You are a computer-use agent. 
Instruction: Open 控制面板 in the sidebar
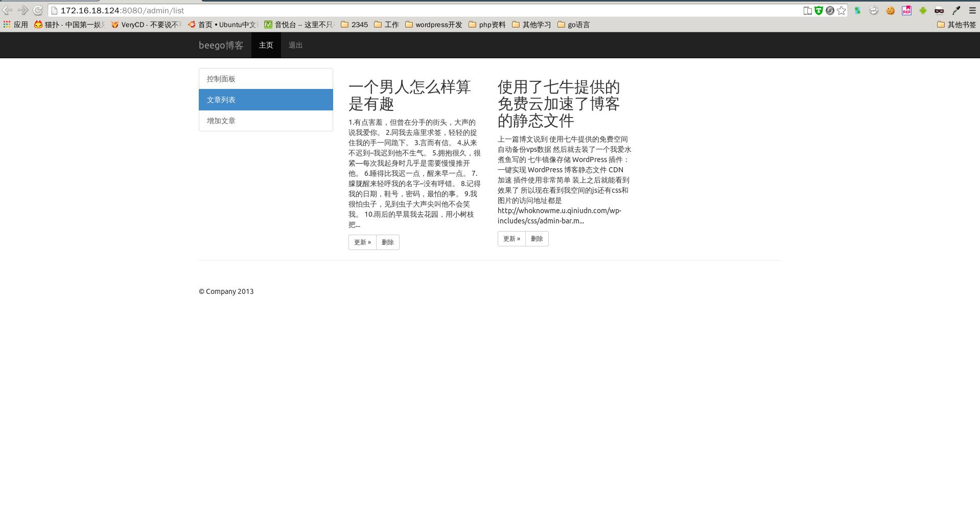[266, 79]
